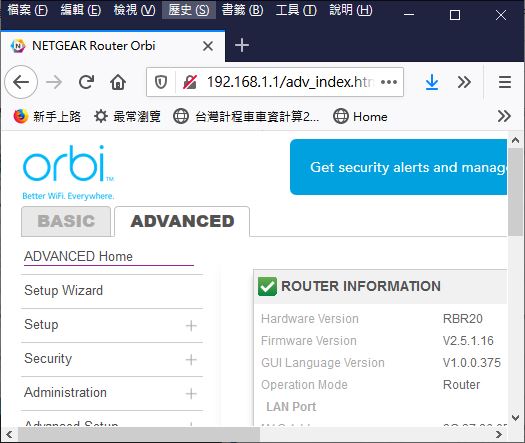Viewport: 525px width, 443px height.
Task: Reload the page with the refresh icon
Action: (x=86, y=82)
